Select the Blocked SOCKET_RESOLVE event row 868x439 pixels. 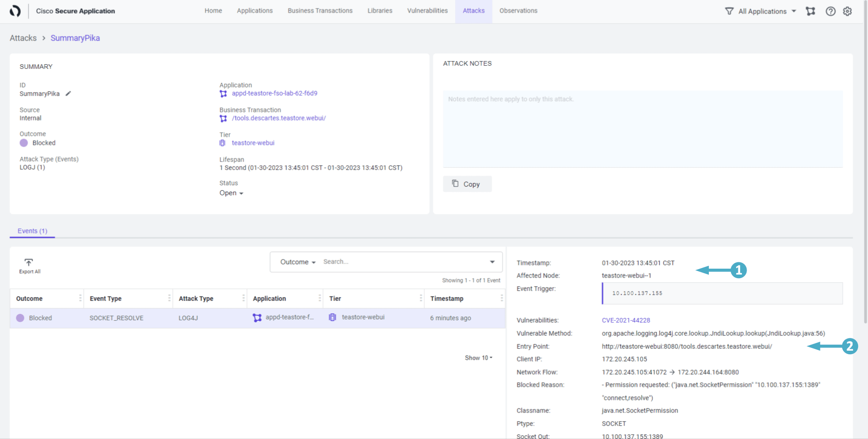257,318
